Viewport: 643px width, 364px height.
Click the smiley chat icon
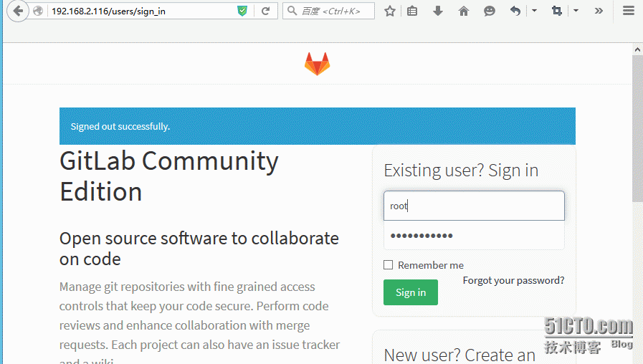(489, 11)
